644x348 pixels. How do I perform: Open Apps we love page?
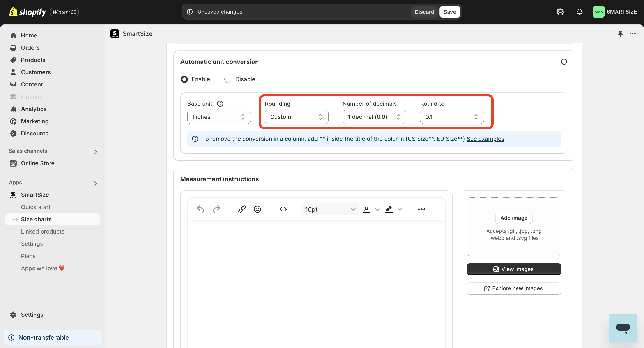(43, 268)
